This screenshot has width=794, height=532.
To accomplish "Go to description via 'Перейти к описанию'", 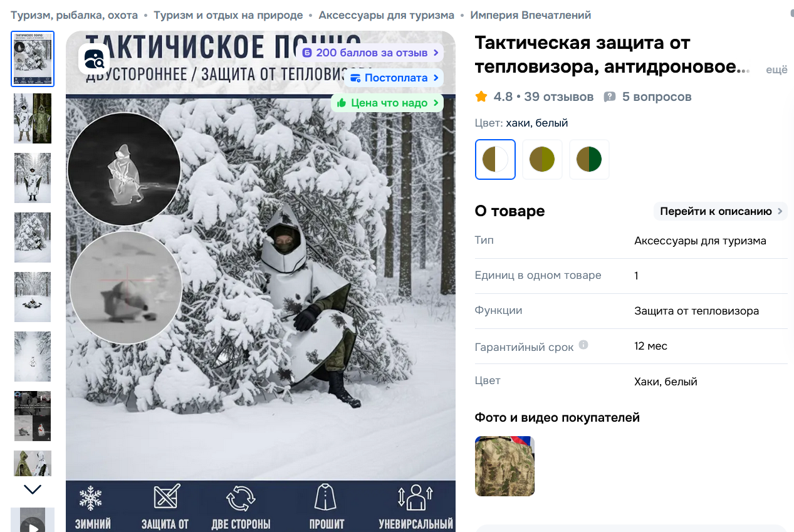I will [721, 211].
